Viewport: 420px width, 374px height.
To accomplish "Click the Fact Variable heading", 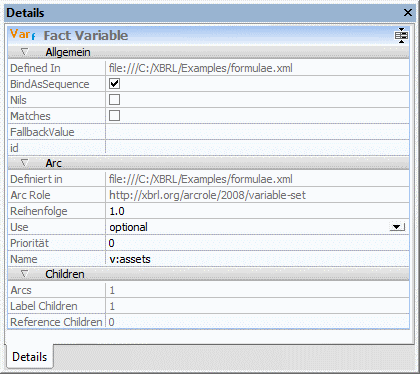I will coord(86,35).
